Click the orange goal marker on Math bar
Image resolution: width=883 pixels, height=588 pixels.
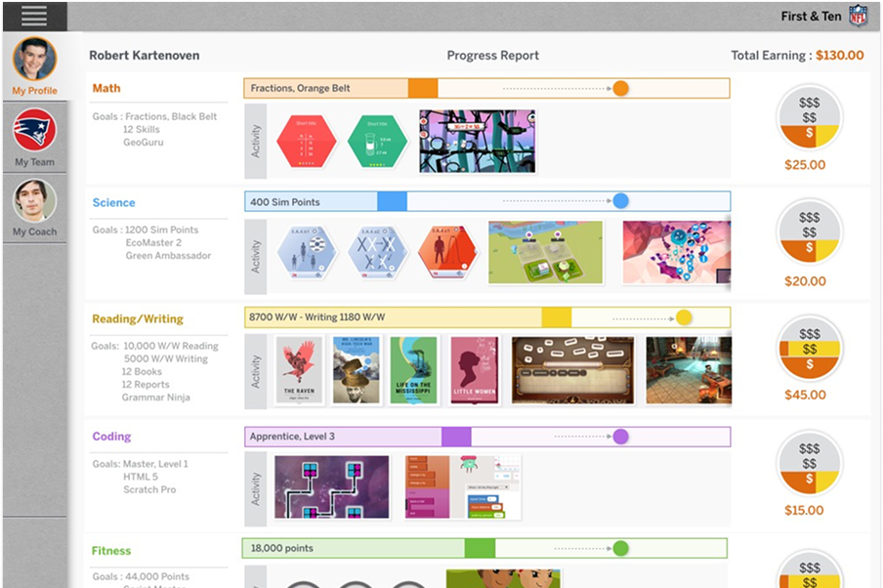pos(620,89)
